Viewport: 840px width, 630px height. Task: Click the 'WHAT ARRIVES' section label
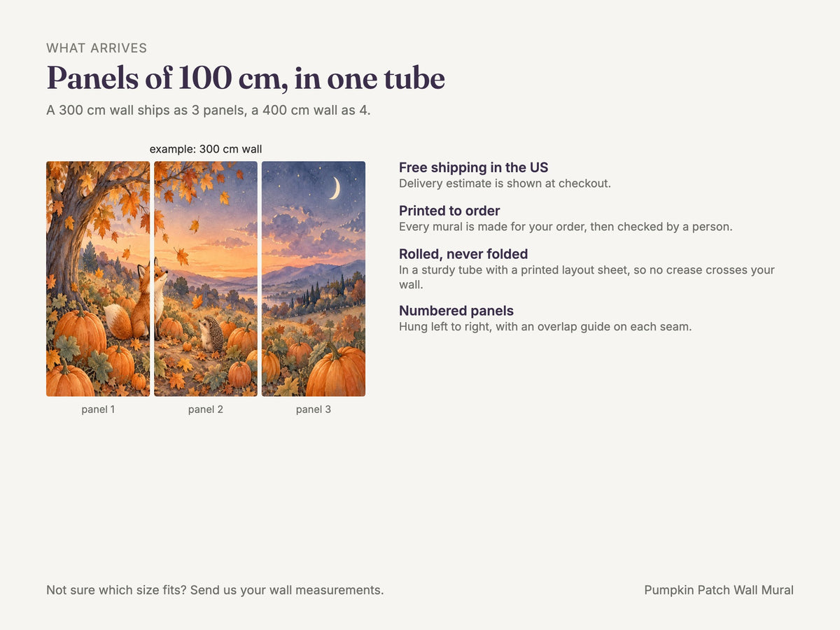click(97, 48)
